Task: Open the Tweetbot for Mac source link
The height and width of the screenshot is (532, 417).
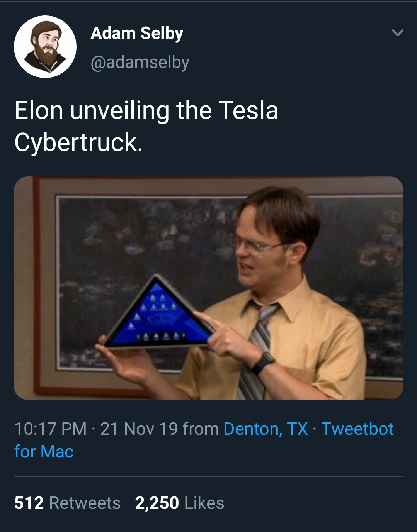Action: pos(357,429)
